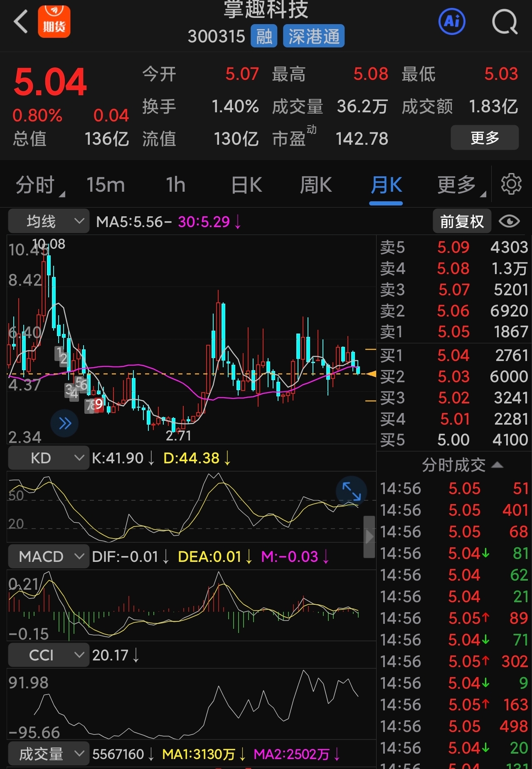The height and width of the screenshot is (769, 532).
Task: Tap the DEA:0.01 MACD value
Action: point(209,556)
